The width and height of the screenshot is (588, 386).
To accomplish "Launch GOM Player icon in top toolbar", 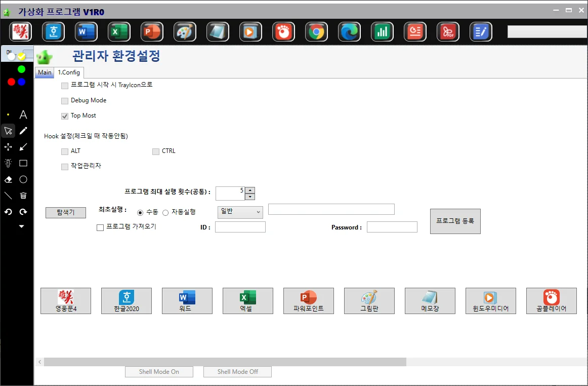I will click(x=283, y=31).
